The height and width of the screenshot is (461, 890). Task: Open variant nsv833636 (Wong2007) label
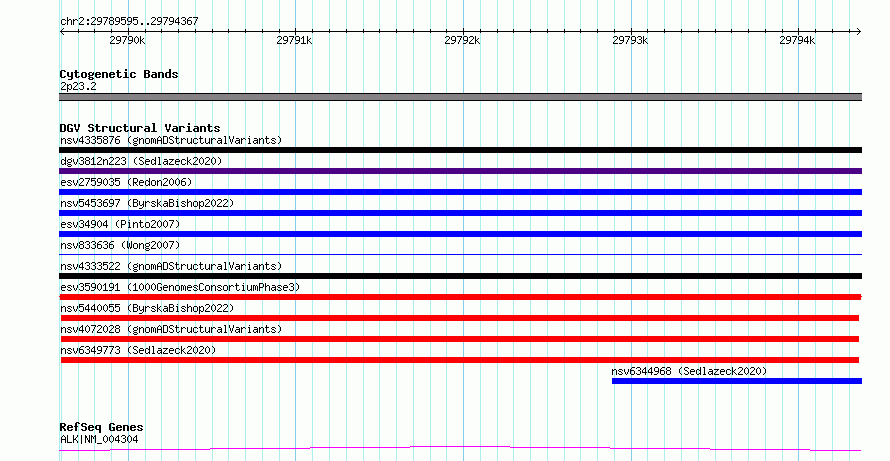120,245
